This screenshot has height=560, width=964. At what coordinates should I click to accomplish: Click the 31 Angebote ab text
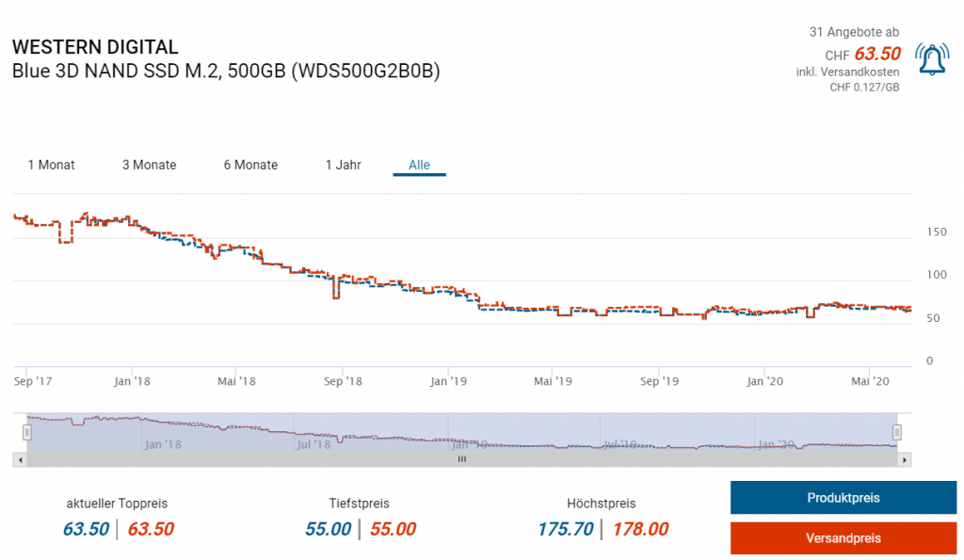point(854,32)
